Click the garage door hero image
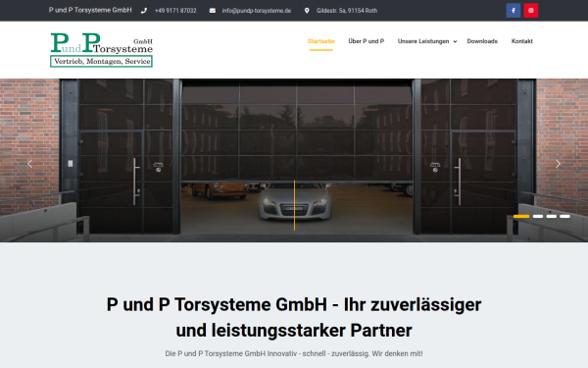 click(x=294, y=160)
